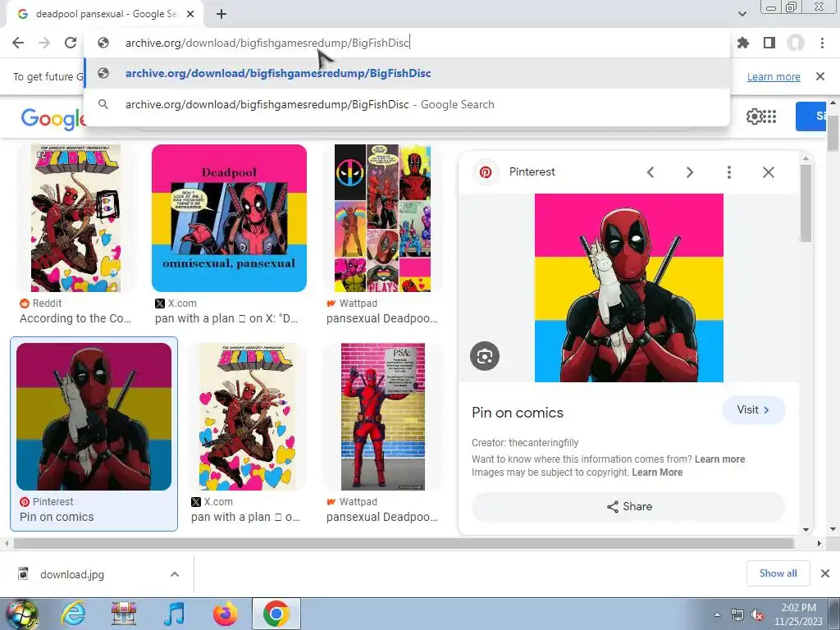
Task: Open the large Deadpool preview image
Action: [x=629, y=288]
